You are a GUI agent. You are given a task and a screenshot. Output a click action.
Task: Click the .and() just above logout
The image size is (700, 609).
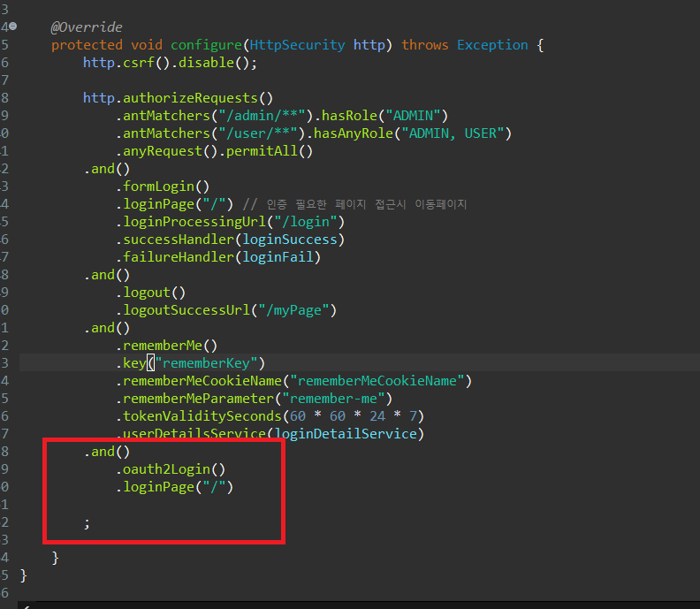click(107, 275)
